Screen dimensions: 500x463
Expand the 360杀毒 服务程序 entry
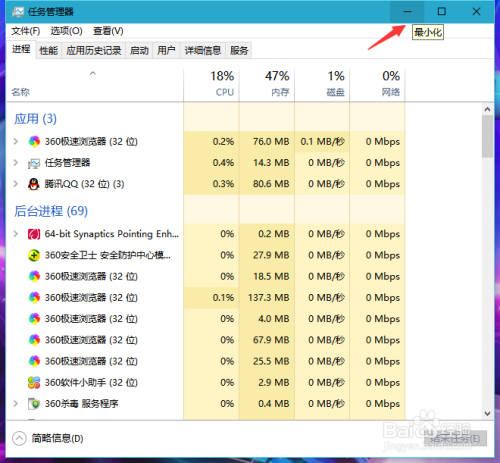[16, 403]
